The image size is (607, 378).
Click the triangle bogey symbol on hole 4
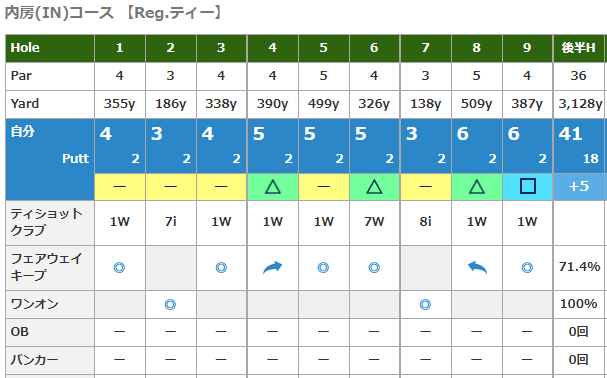coord(273,187)
